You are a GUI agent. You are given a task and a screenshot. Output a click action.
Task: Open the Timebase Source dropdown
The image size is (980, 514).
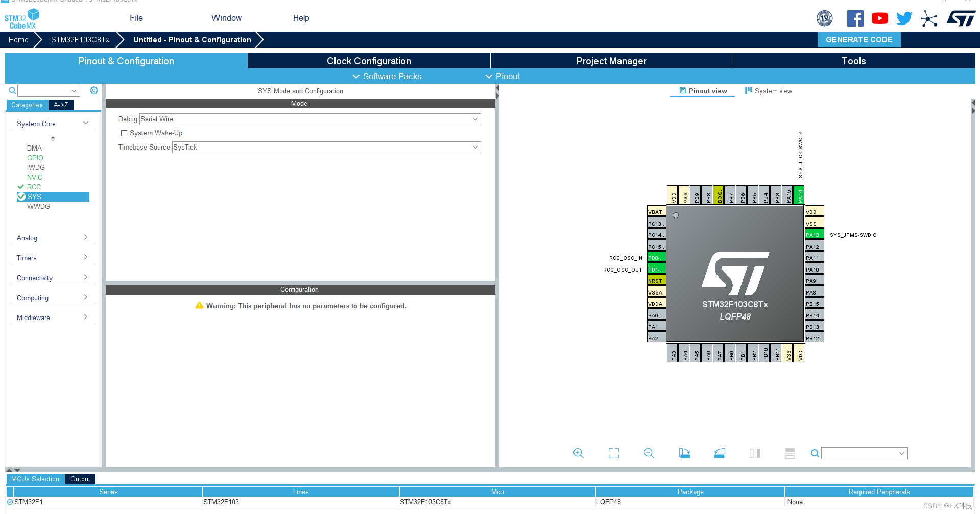coord(326,147)
